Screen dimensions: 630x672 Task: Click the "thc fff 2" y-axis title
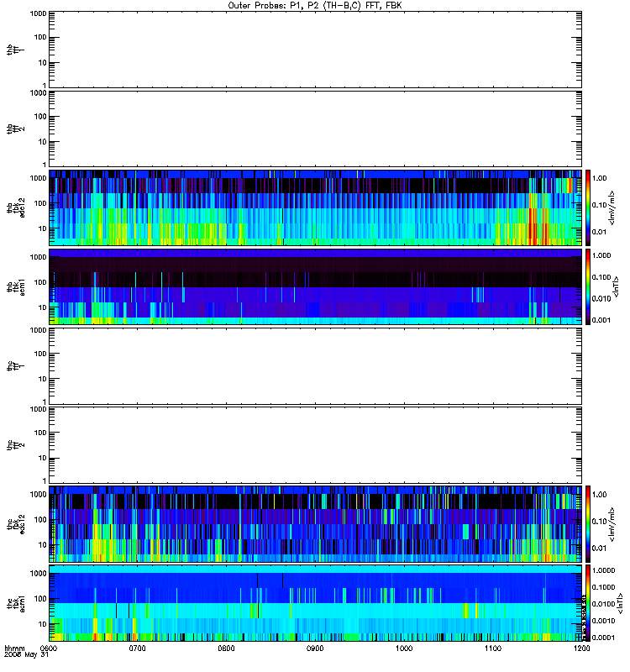click(x=16, y=445)
